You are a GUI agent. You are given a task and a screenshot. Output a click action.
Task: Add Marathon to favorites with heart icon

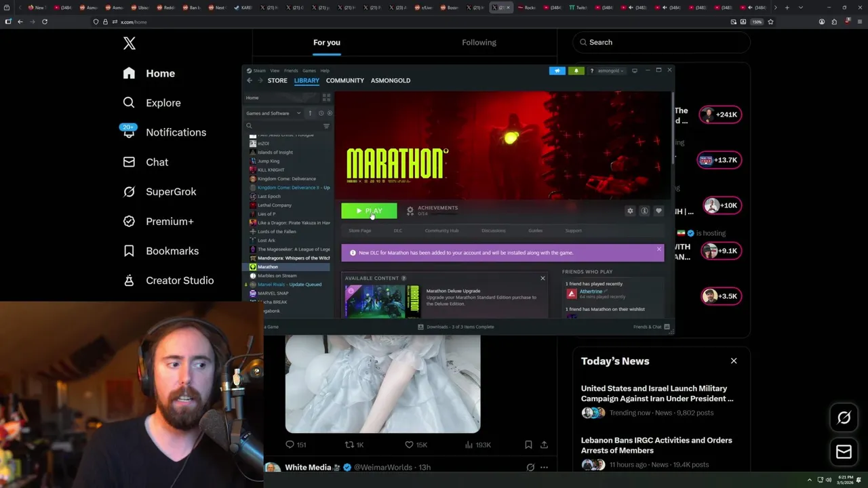(x=658, y=211)
